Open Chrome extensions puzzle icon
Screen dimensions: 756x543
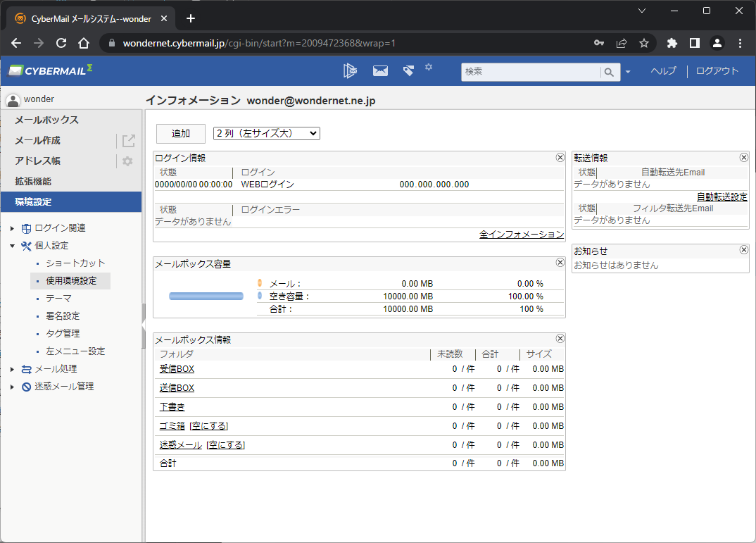tap(672, 43)
